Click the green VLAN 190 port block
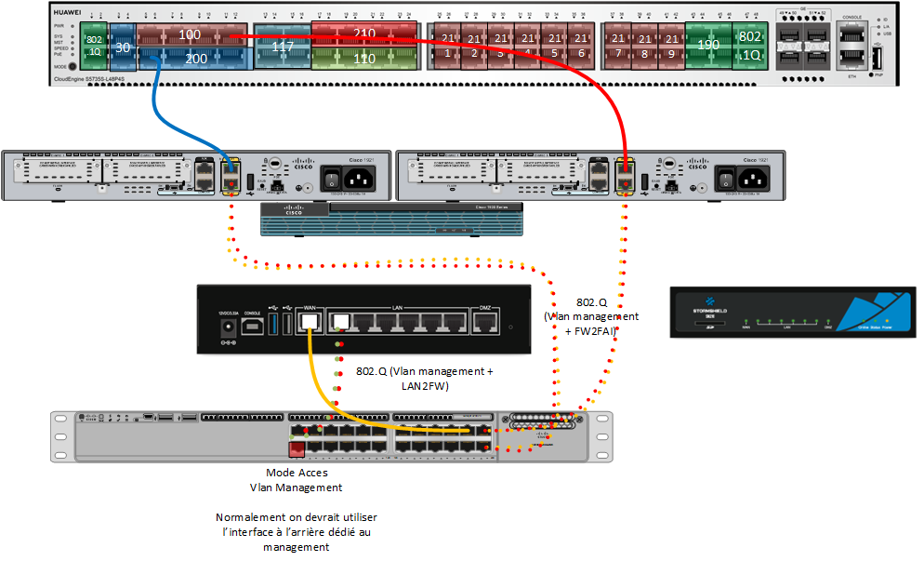The height and width of the screenshot is (561, 924). 707,46
